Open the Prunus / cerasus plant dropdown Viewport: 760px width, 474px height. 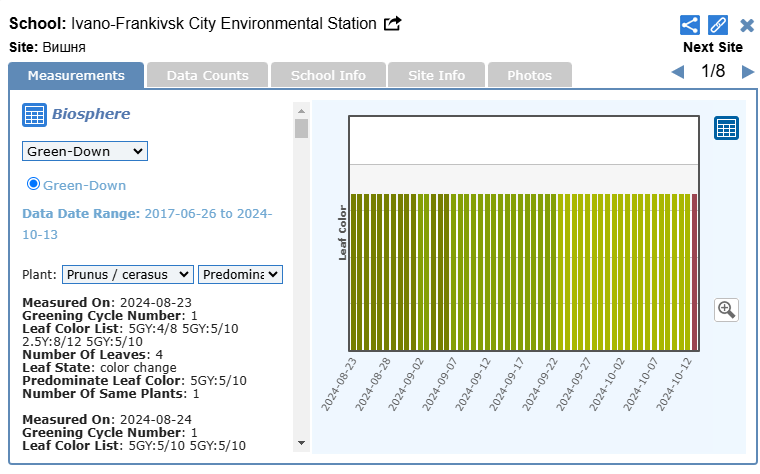127,274
